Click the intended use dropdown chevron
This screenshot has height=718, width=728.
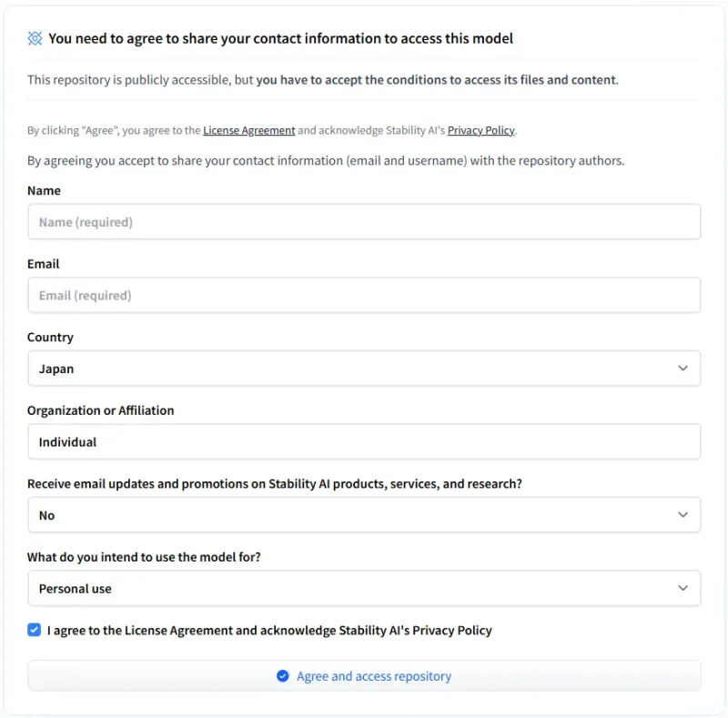point(682,588)
